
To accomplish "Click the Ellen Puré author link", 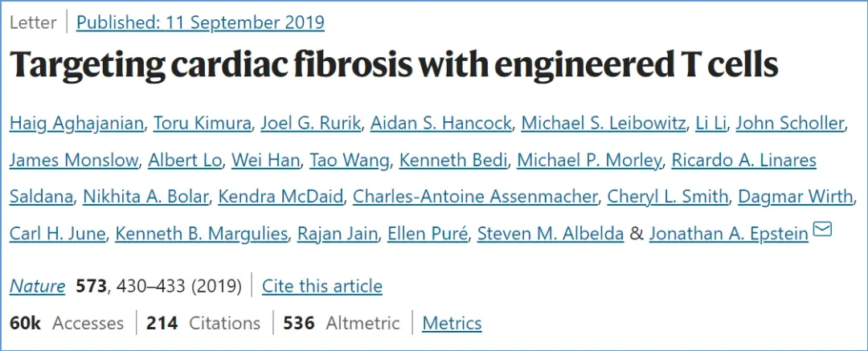I will [428, 234].
